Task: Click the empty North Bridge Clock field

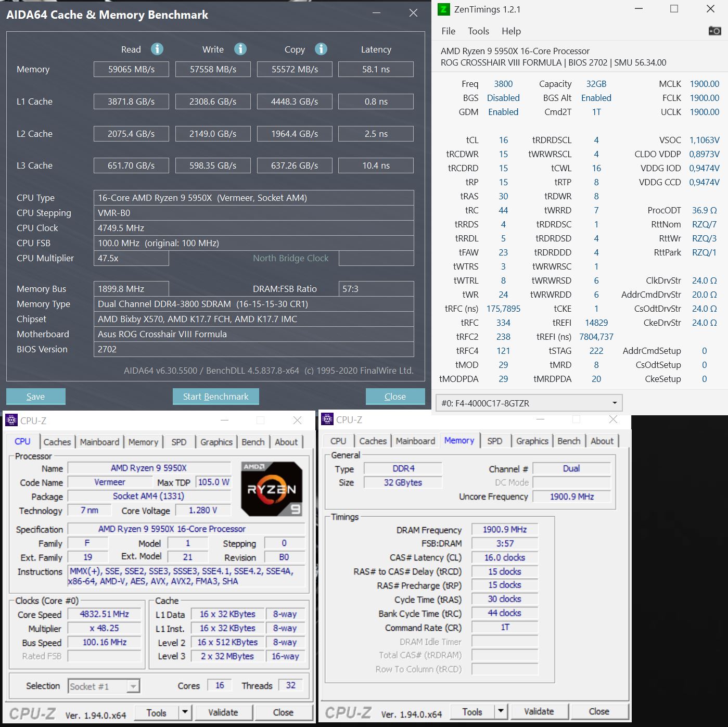Action: tap(376, 258)
